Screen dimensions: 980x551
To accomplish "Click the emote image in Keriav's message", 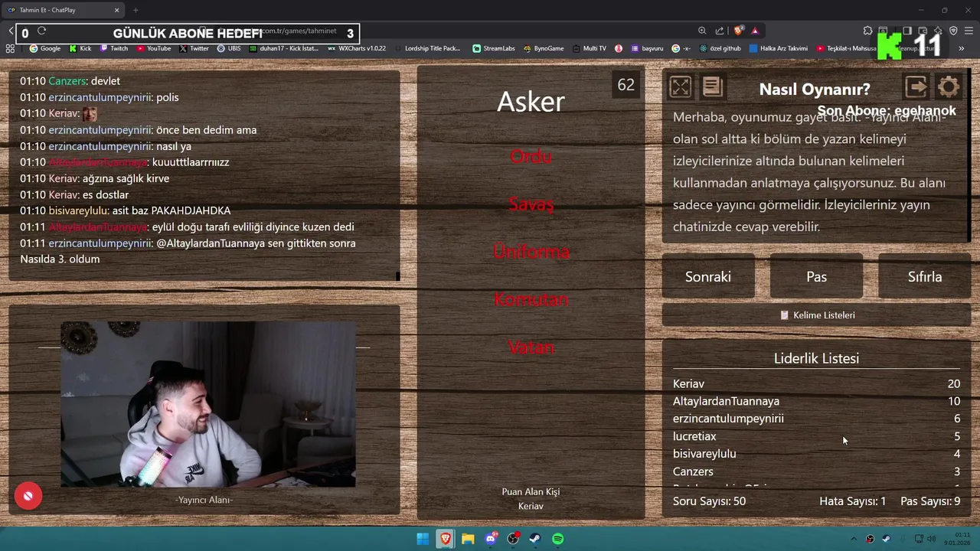I will tap(90, 113).
